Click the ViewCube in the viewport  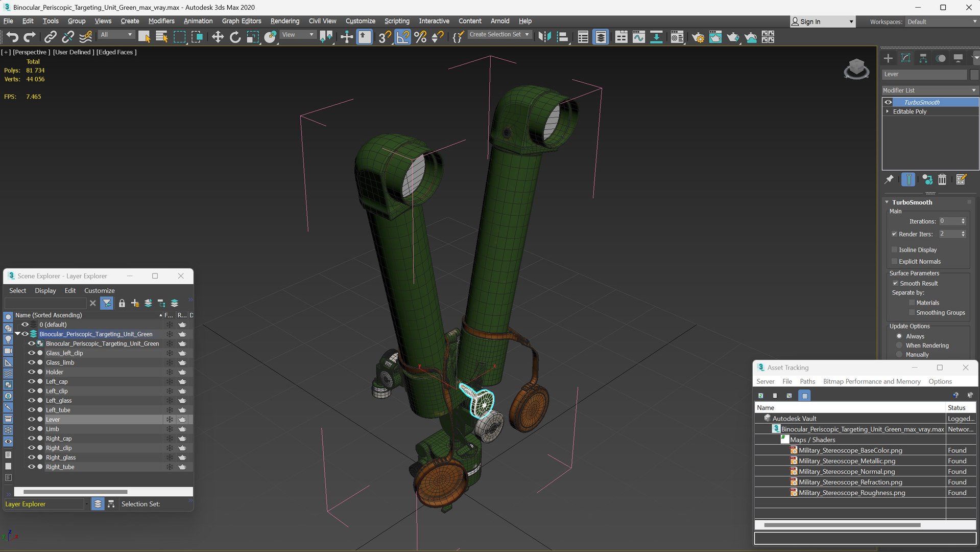click(x=856, y=68)
